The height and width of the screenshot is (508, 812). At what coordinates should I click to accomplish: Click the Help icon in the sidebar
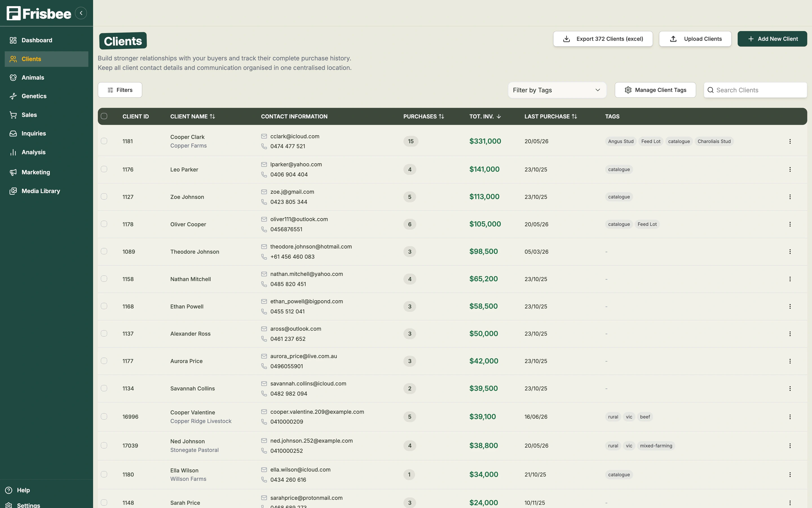coord(9,490)
